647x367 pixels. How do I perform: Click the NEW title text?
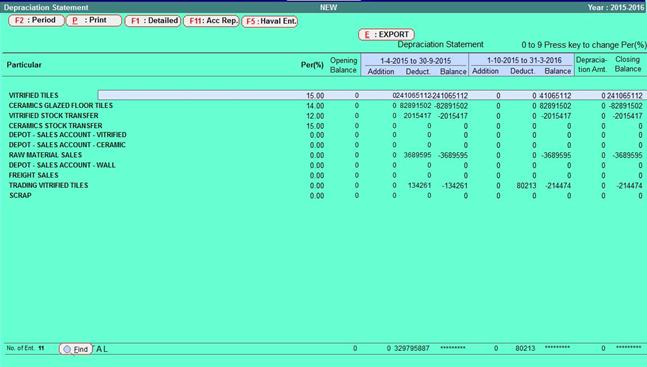click(x=328, y=7)
